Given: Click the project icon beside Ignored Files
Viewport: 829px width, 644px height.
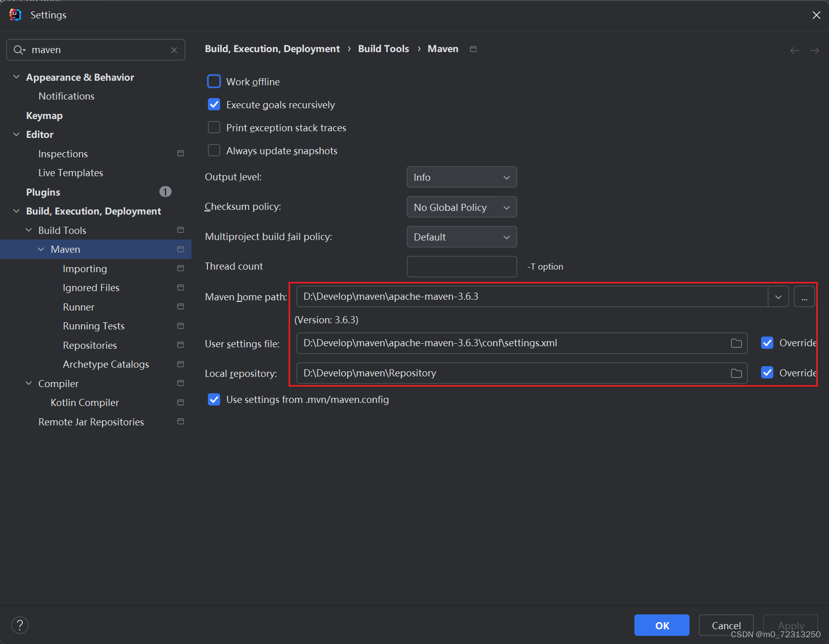Looking at the screenshot, I should point(180,288).
